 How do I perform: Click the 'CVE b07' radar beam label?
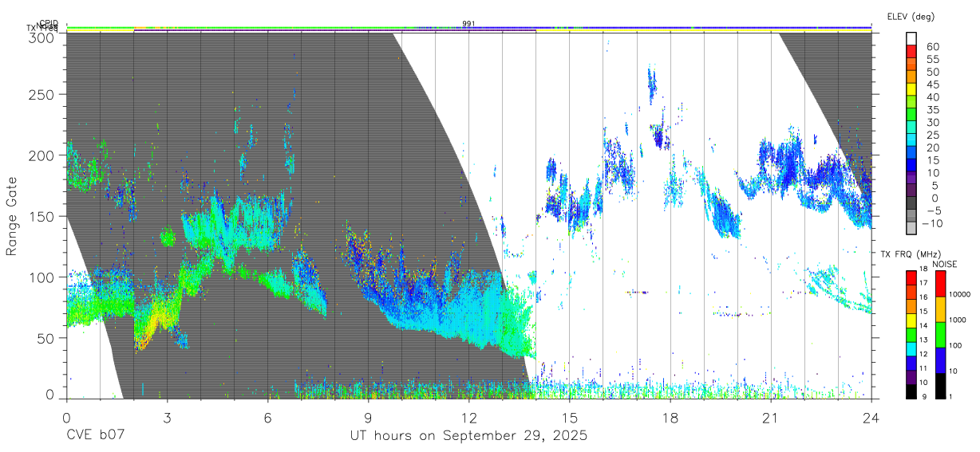coord(95,435)
